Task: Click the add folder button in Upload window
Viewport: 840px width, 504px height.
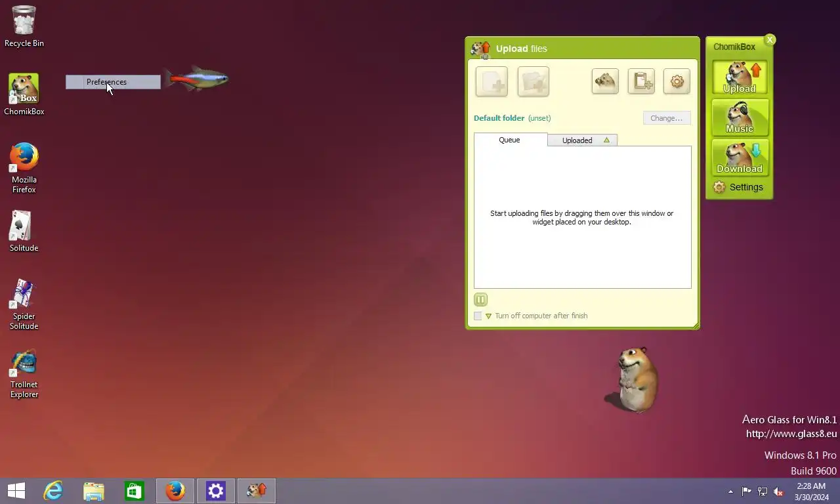Action: pos(534,82)
